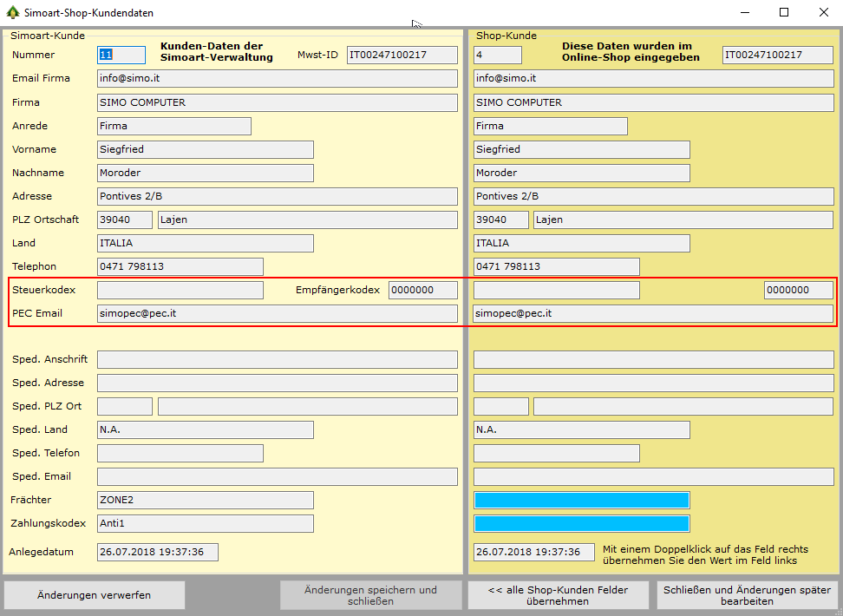The width and height of the screenshot is (843, 616).
Task: Click the empty Steuerkodex field on left
Action: 180,290
